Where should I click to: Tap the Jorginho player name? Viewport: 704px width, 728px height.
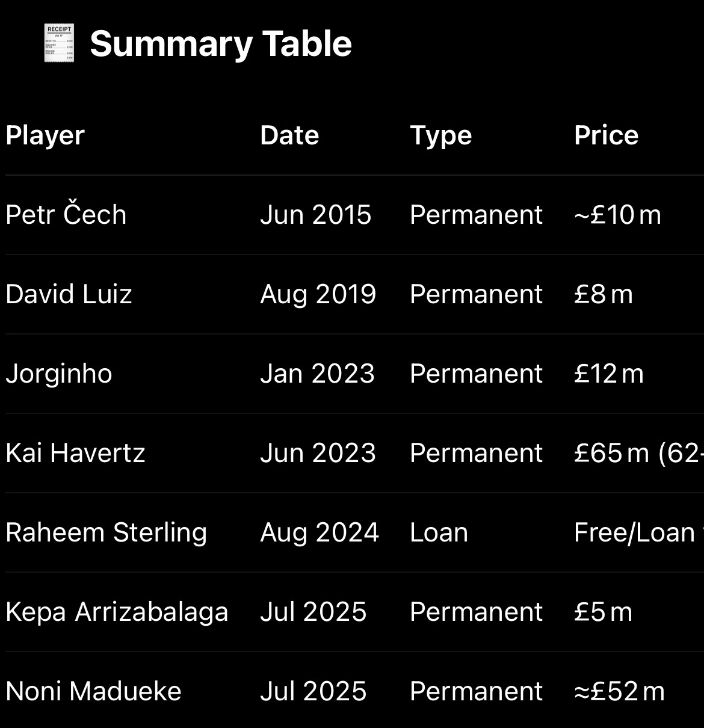[59, 374]
